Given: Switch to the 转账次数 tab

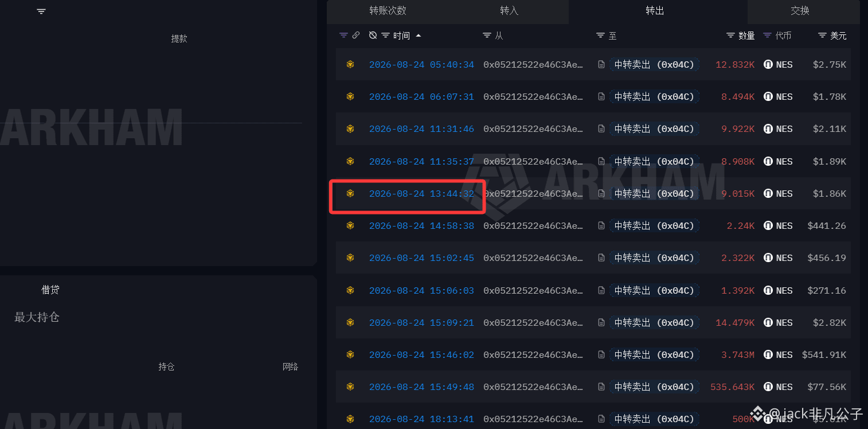Looking at the screenshot, I should [x=388, y=10].
